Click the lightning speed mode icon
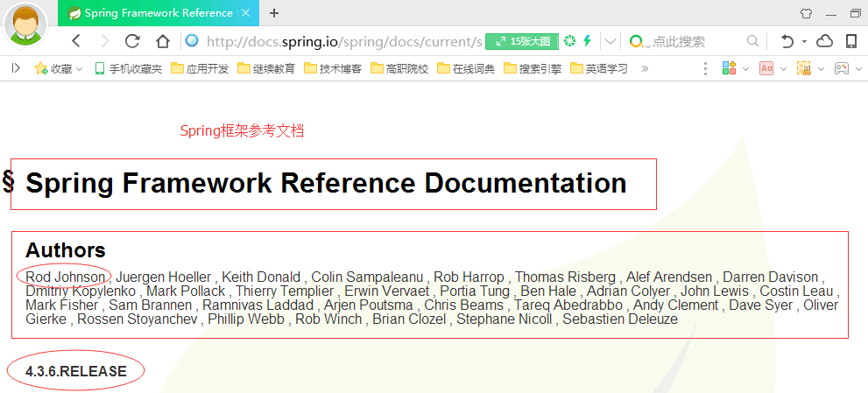868x393 pixels. (x=588, y=41)
